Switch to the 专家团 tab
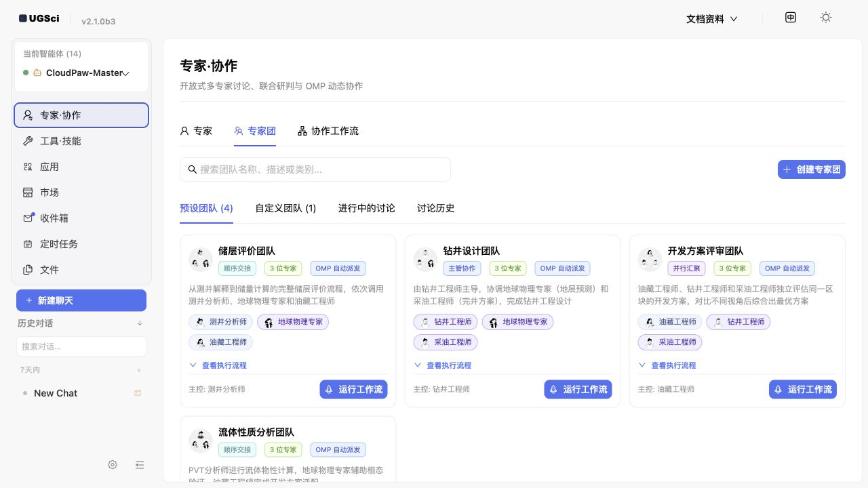868x488 pixels. 255,131
